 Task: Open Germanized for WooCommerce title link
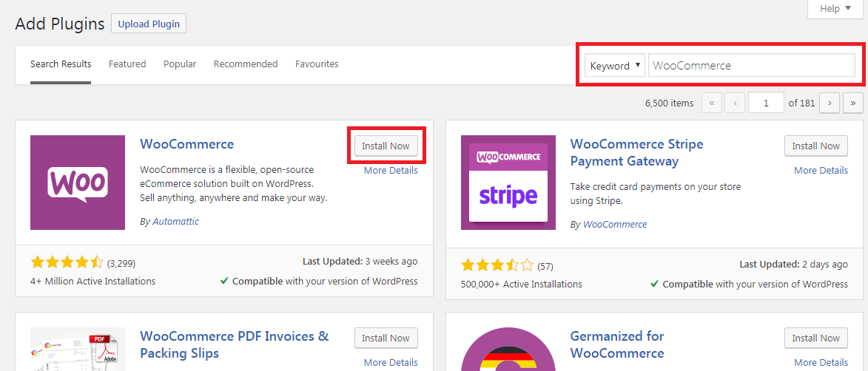[616, 344]
